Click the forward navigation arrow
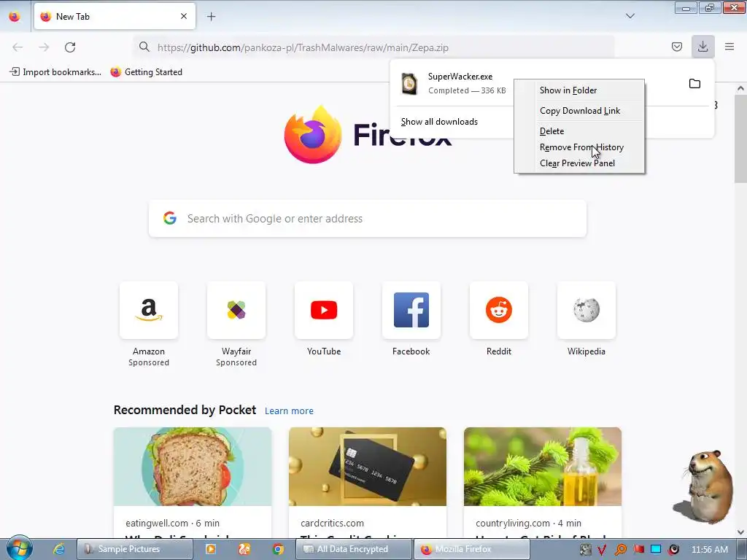 tap(44, 47)
